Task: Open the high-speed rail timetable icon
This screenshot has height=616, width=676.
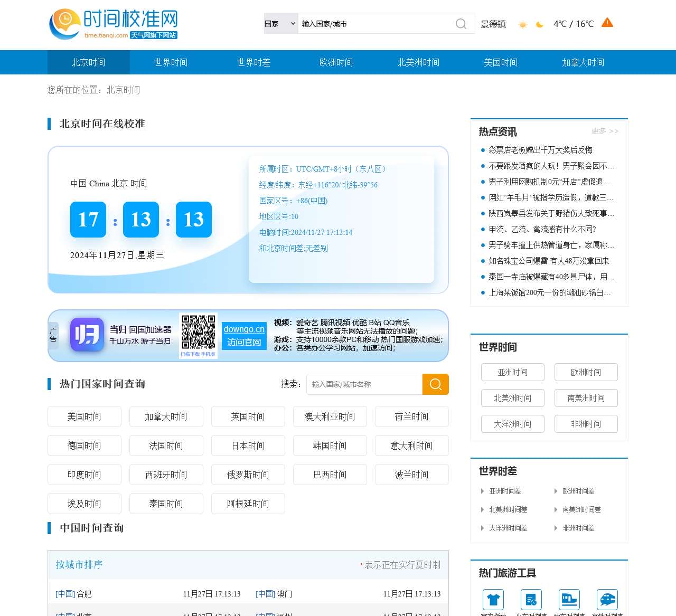Action: 607,600
